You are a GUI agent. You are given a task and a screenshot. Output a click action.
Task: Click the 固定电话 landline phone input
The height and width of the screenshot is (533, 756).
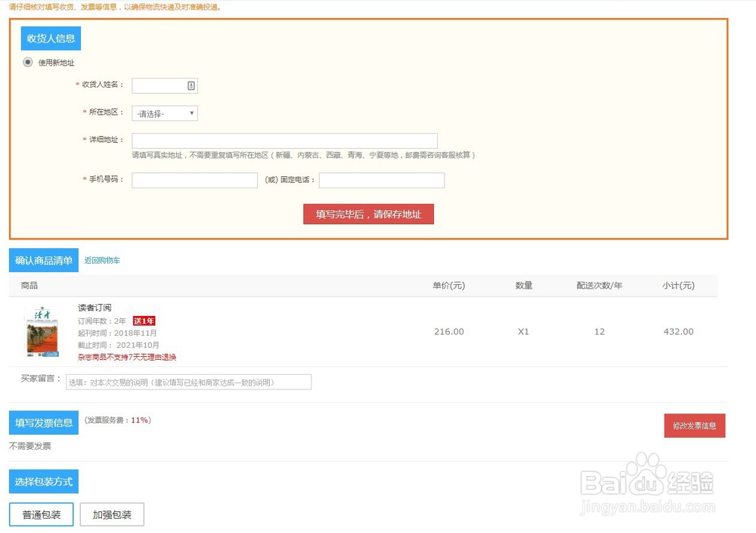pyautogui.click(x=381, y=180)
